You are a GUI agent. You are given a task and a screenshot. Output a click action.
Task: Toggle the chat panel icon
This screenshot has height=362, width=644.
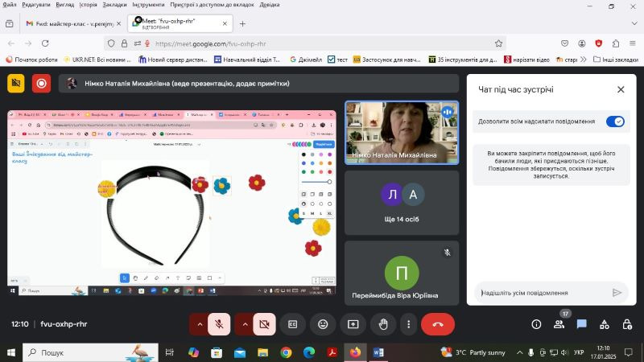point(581,324)
